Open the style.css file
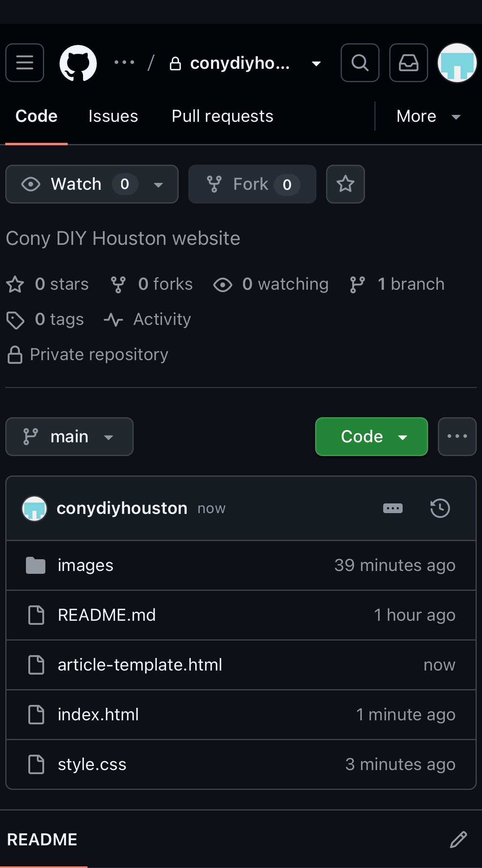Screen dimensions: 482x868 pos(92,764)
